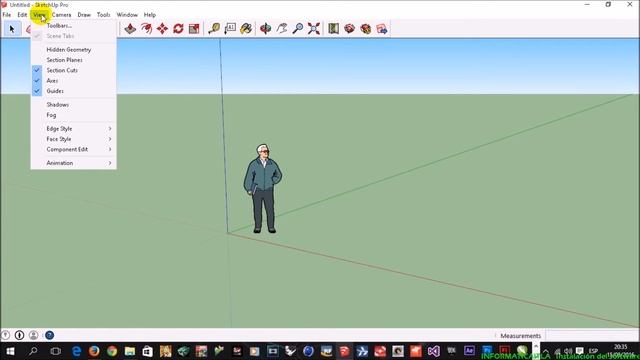Click the blue help icon in status bar

point(49,335)
